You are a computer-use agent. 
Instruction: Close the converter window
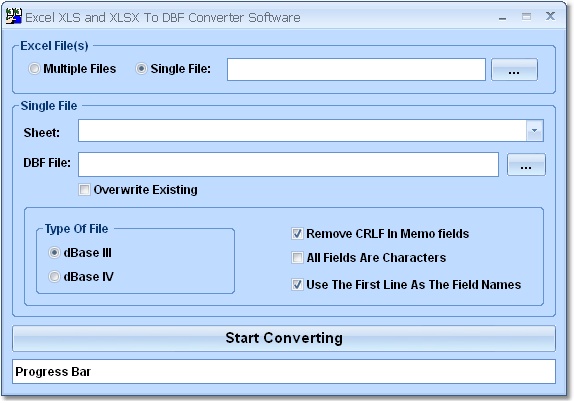point(550,16)
